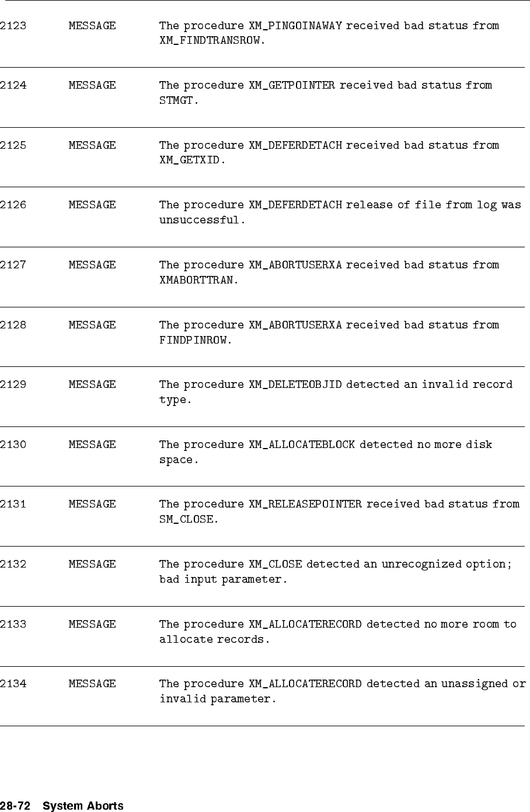Click the FINDPINROW text
The height and width of the screenshot is (812, 530).
[x=194, y=340]
